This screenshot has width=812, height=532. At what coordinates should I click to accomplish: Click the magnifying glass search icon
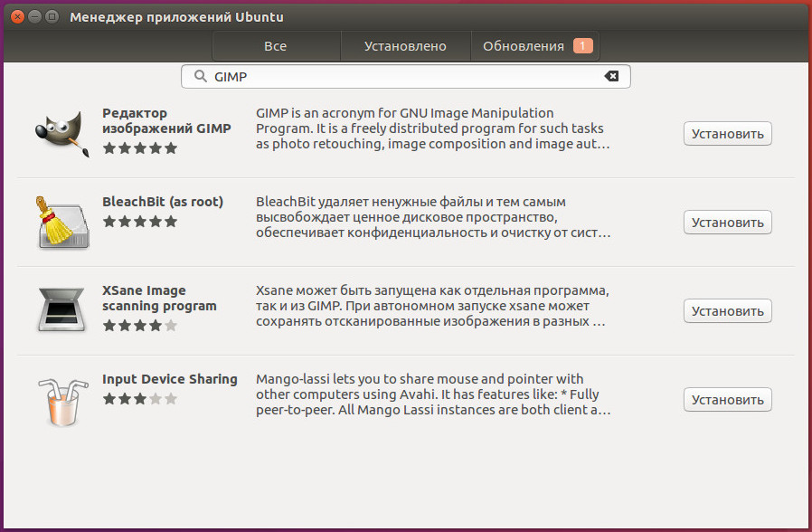(x=201, y=76)
